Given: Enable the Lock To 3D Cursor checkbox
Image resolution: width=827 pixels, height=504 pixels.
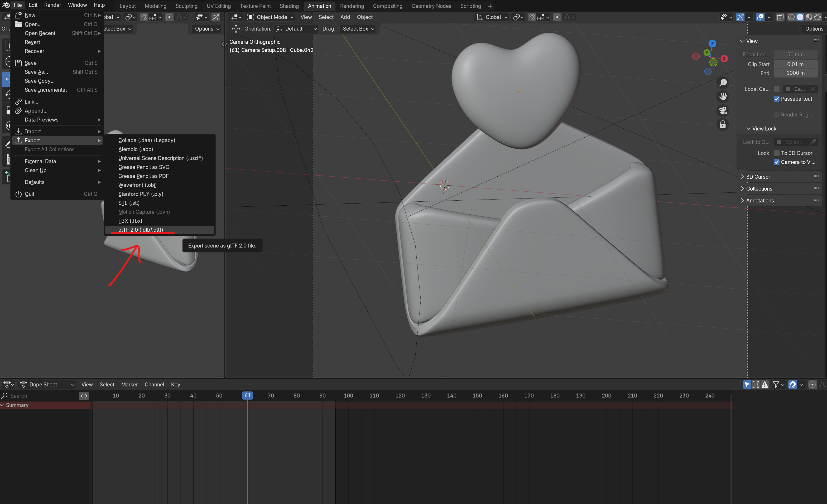Looking at the screenshot, I should [776, 153].
